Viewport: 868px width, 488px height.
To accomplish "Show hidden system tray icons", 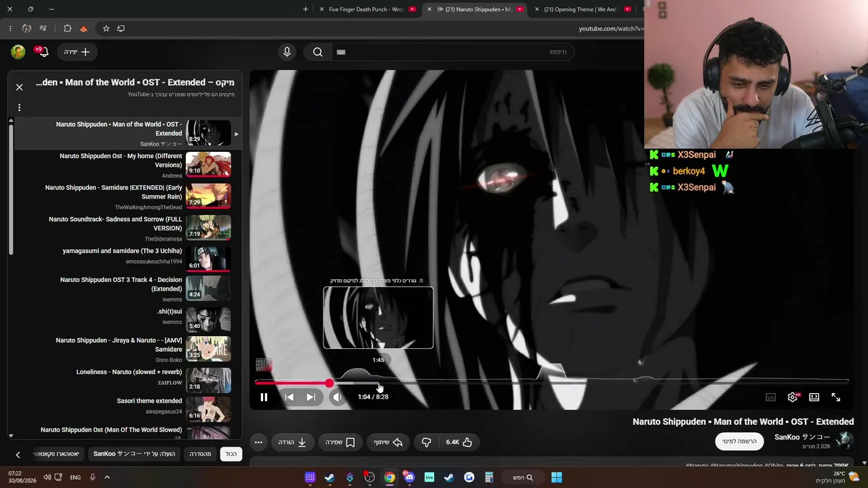I will pos(106,478).
